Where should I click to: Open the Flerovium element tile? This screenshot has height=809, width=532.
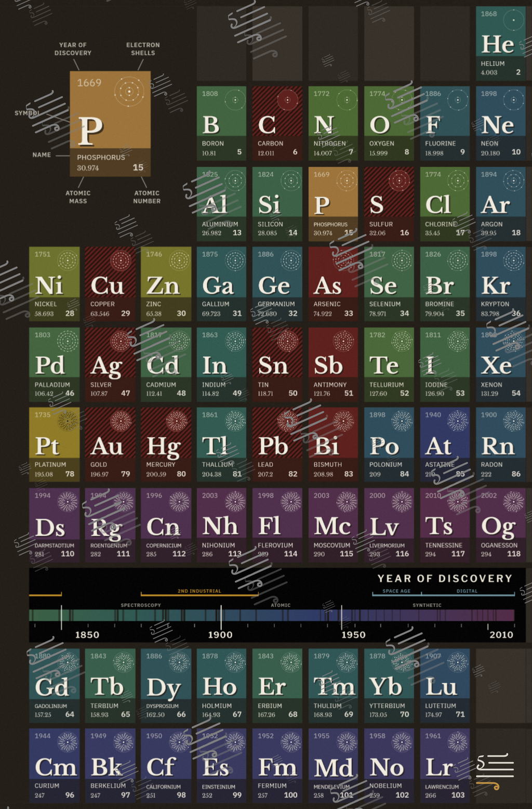[277, 525]
